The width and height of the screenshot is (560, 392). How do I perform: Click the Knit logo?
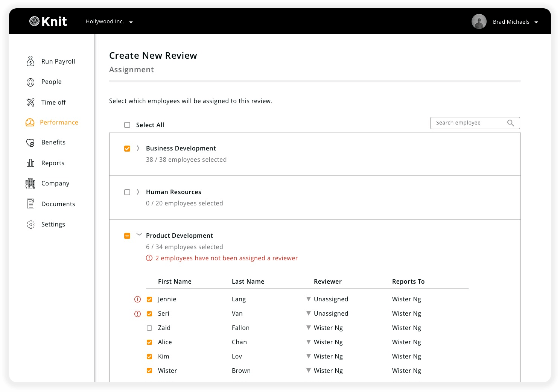pyautogui.click(x=48, y=21)
